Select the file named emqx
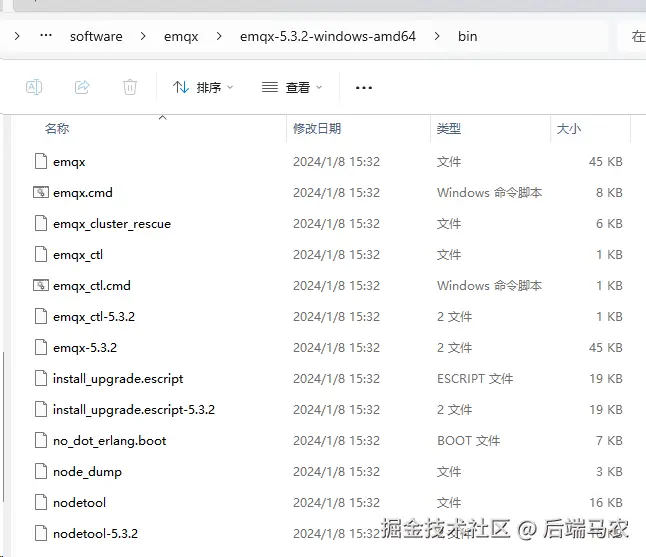The height and width of the screenshot is (557, 646). [69, 162]
